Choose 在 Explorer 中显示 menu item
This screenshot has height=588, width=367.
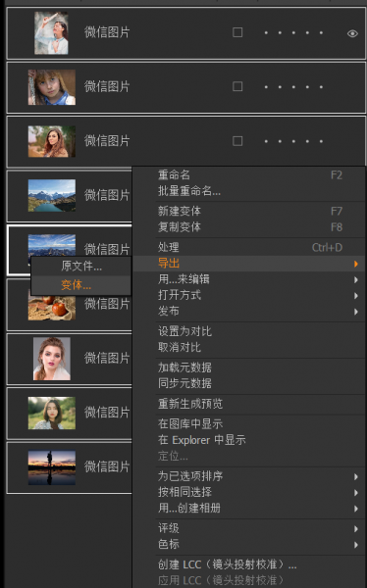[x=202, y=439]
